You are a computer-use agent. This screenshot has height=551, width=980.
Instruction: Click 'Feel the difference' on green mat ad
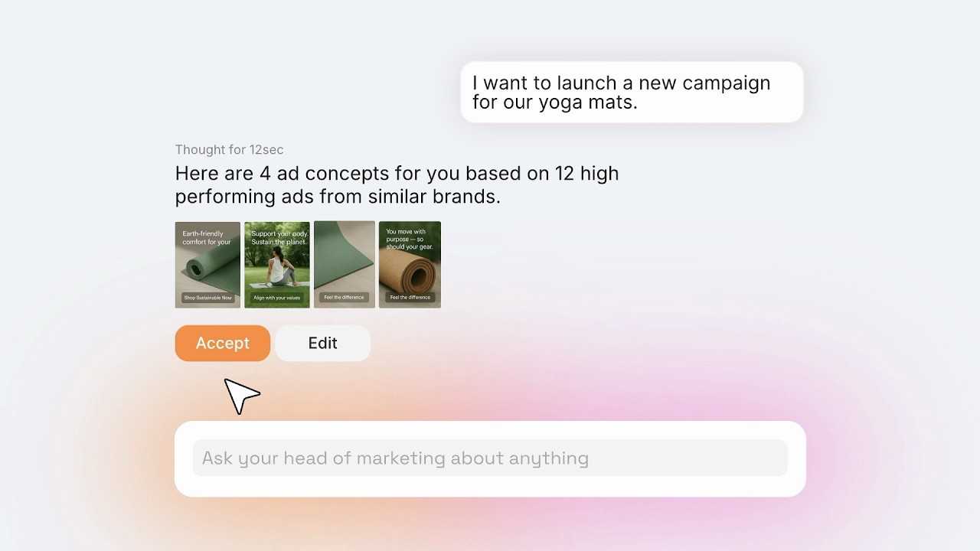[x=345, y=297]
